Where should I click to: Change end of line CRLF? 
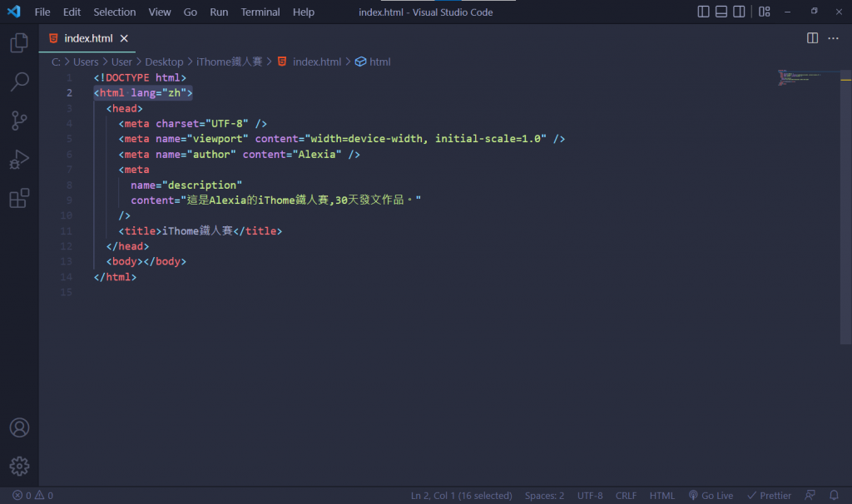point(626,496)
